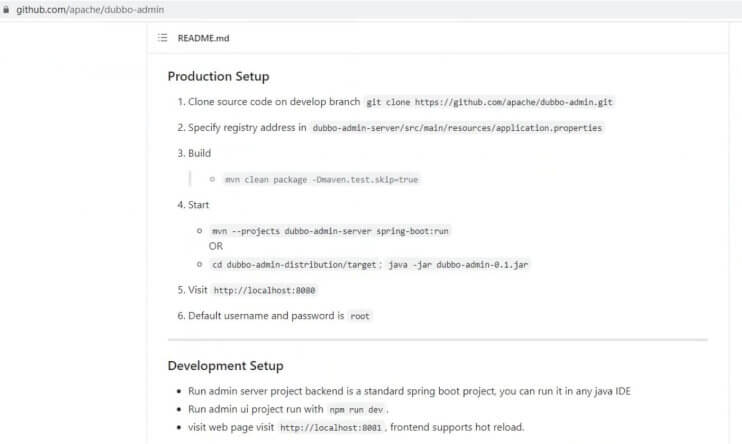Click the http://localhost:8081 address
Image resolution: width=742 pixels, height=444 pixels.
(330, 428)
